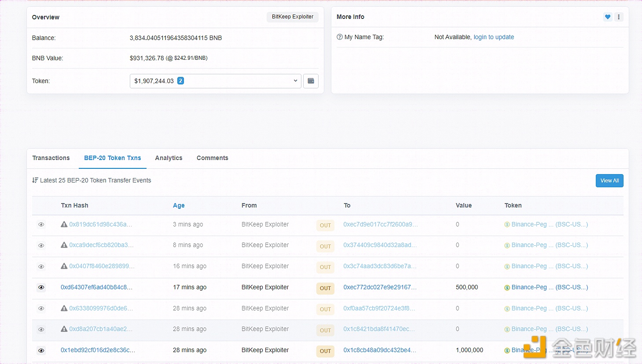Click warning icon on 0xca9decf6cb820ba3 row

pos(64,245)
